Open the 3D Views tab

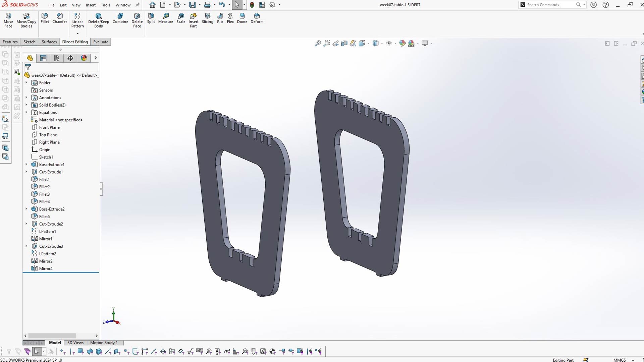pyautogui.click(x=75, y=343)
